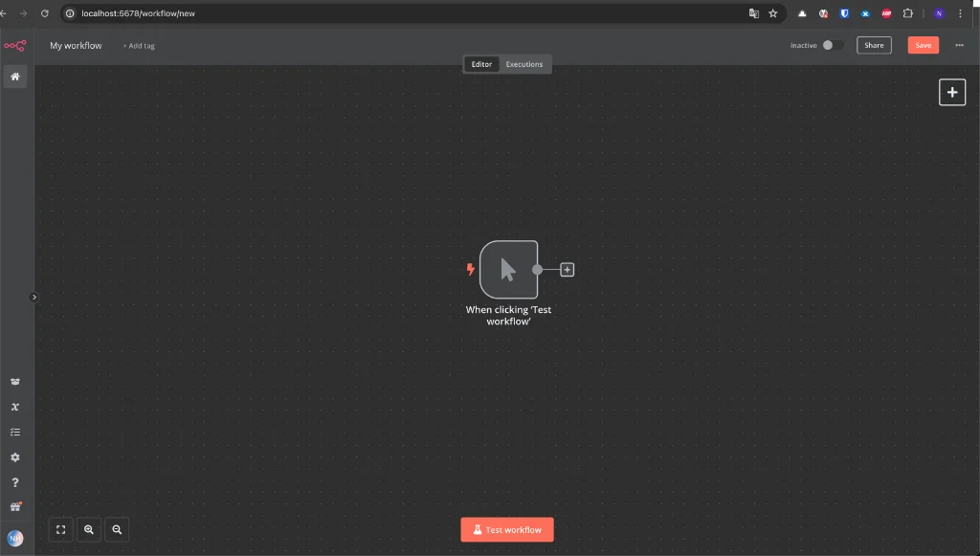Click the Save button
The width and height of the screenshot is (980, 556).
click(x=924, y=45)
